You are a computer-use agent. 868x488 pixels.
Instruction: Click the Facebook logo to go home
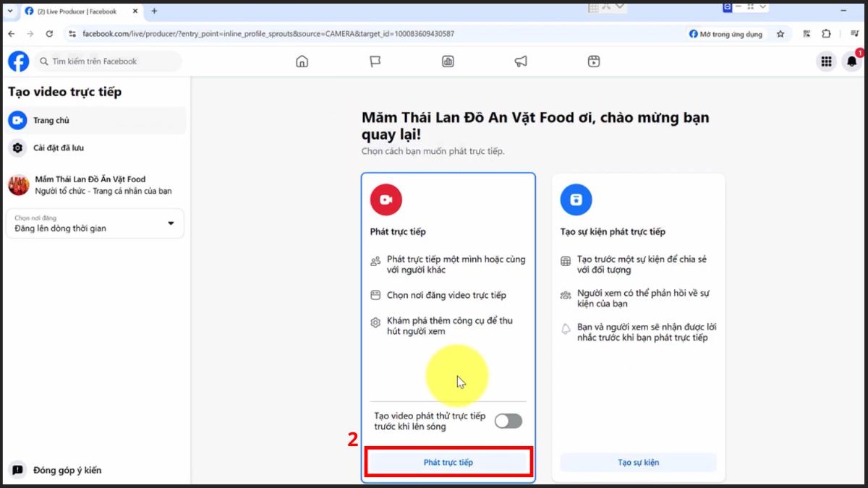[18, 61]
